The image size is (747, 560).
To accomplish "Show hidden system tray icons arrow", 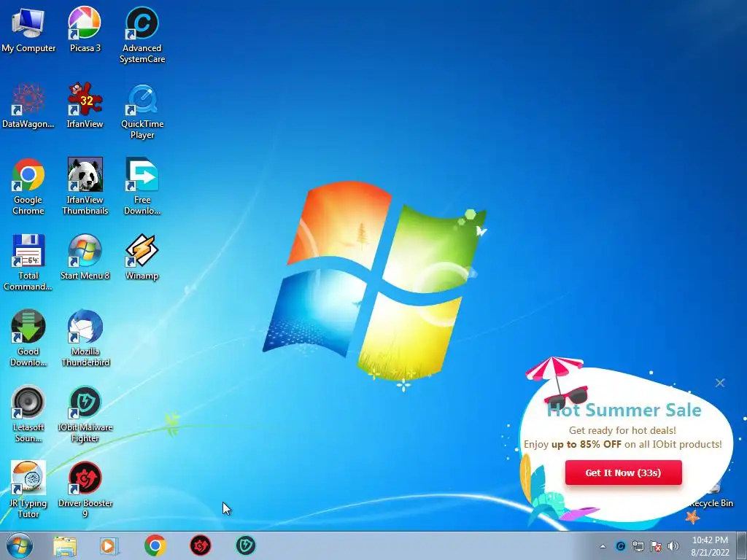I will point(603,546).
